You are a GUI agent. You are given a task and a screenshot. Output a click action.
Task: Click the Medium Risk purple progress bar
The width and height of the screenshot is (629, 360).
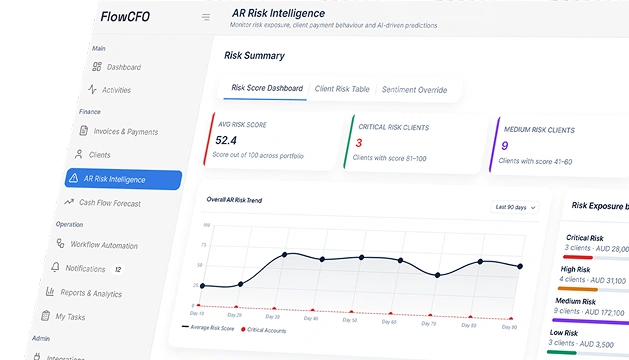pos(590,321)
